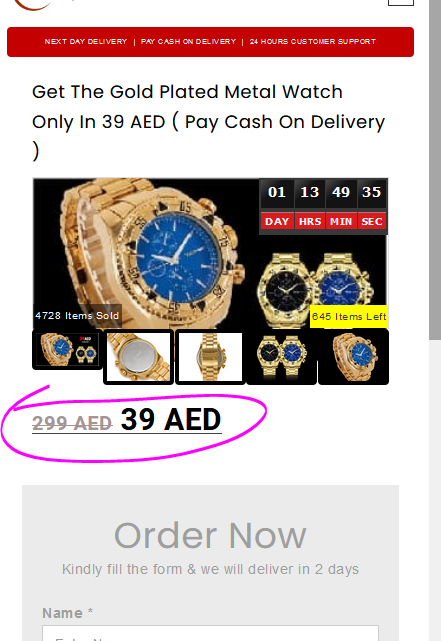The height and width of the screenshot is (641, 441).
Task: Open the hamburger menu icon at top right
Action: pos(401,2)
